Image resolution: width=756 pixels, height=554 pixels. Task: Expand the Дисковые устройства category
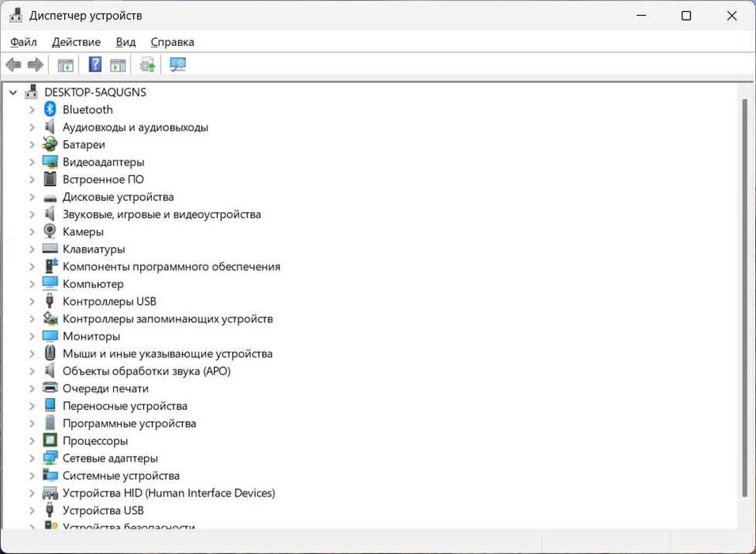pos(32,197)
